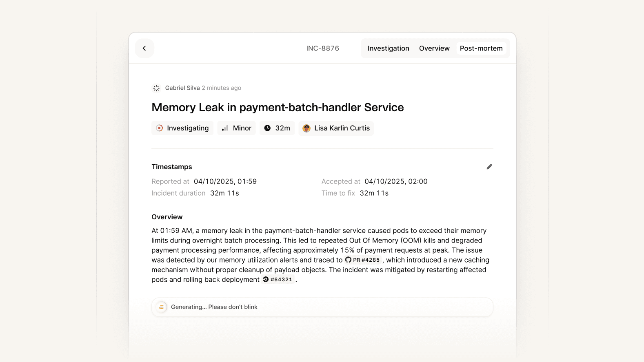This screenshot has height=362, width=644.
Task: Select the Post-mortem tab
Action: pyautogui.click(x=481, y=48)
